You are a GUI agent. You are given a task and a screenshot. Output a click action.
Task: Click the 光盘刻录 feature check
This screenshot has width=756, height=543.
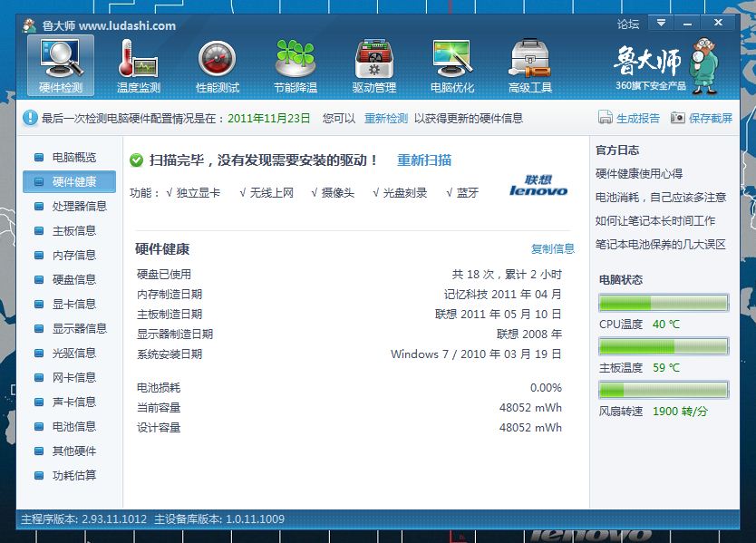pyautogui.click(x=400, y=193)
